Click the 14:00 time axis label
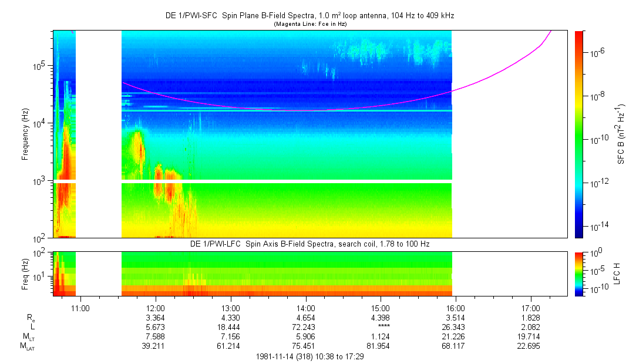 [x=305, y=307]
